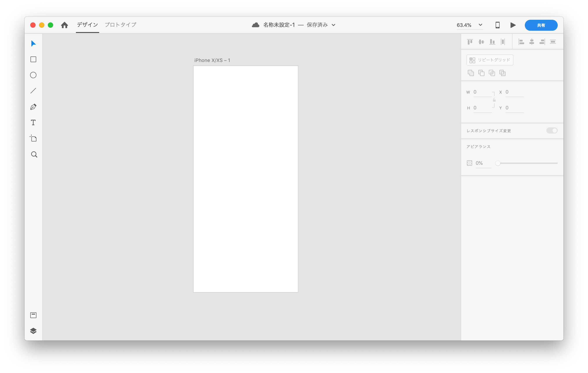Click inside the white artboard canvas

pyautogui.click(x=246, y=179)
